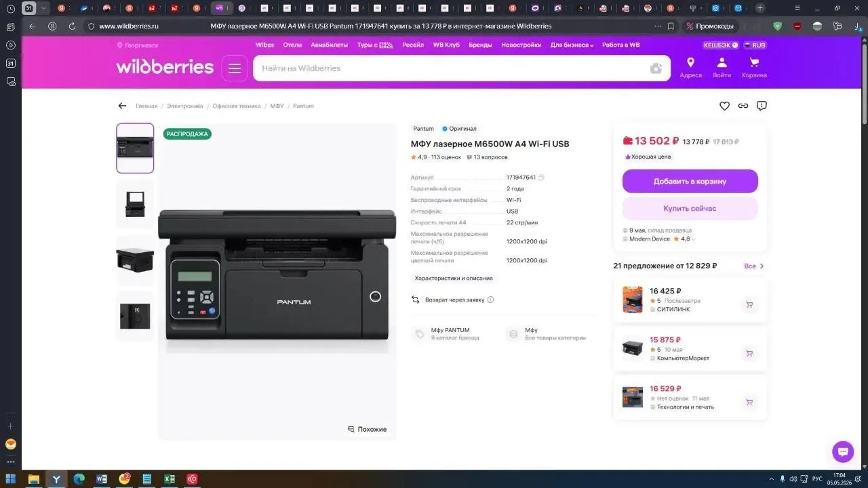Open Характеристики и описание
The width and height of the screenshot is (868, 488).
coord(454,279)
